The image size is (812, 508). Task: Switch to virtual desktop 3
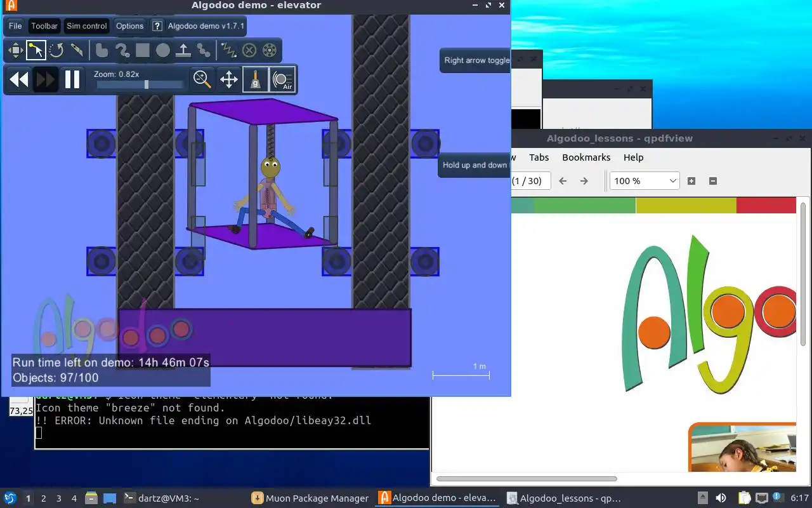[x=59, y=498]
